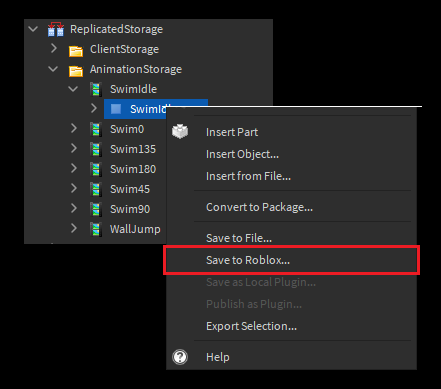Select Convert to Package... option
Image resolution: width=441 pixels, height=389 pixels.
tap(291, 207)
